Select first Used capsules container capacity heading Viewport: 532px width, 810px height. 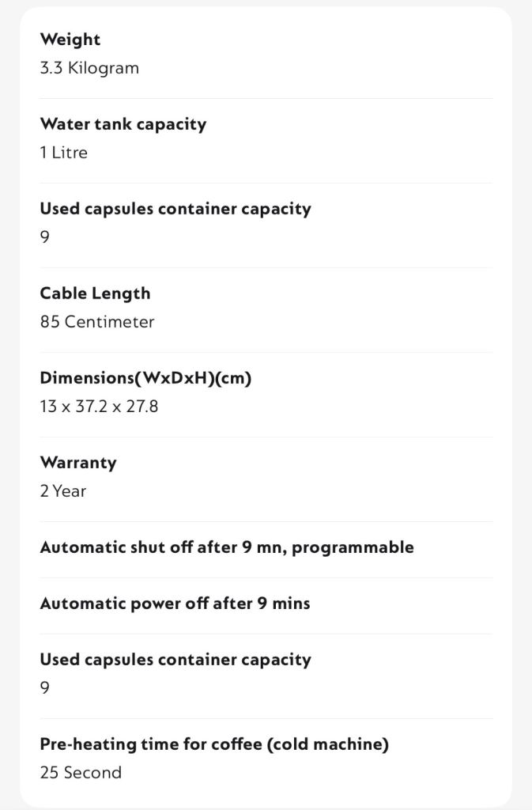point(175,209)
